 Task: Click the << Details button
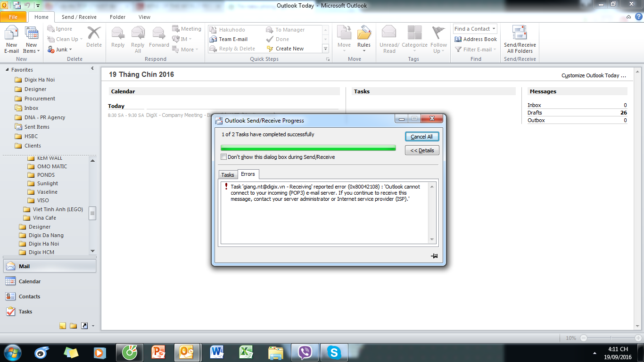coord(422,150)
